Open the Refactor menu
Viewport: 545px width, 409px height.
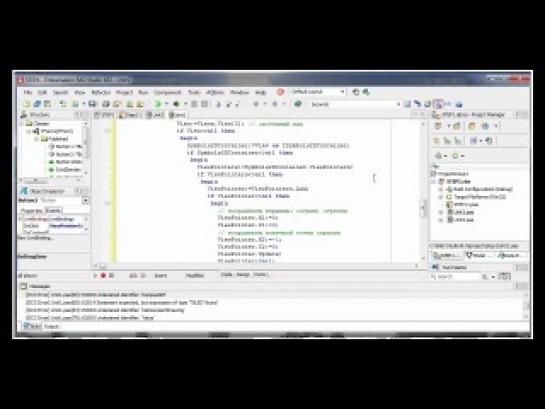101,92
